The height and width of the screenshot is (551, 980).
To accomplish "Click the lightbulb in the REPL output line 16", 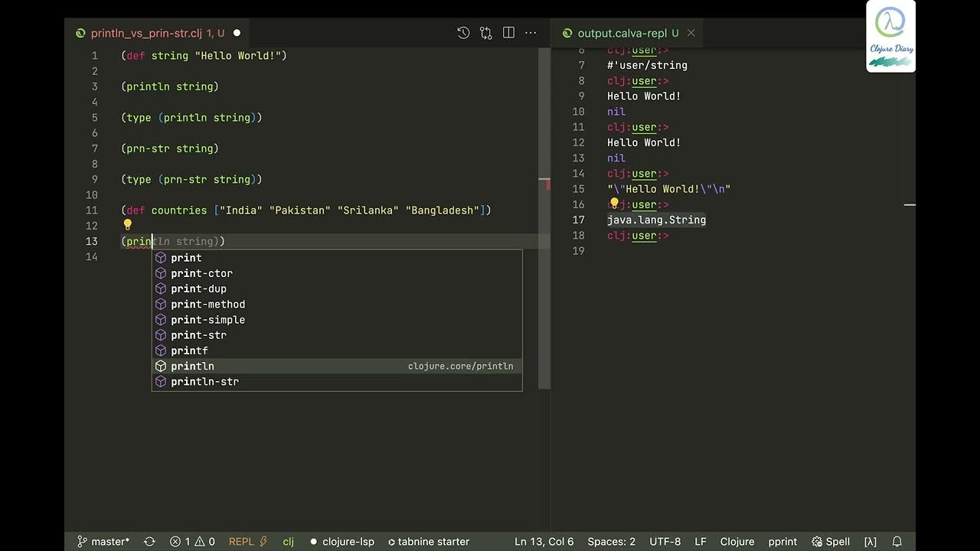I will pos(614,204).
